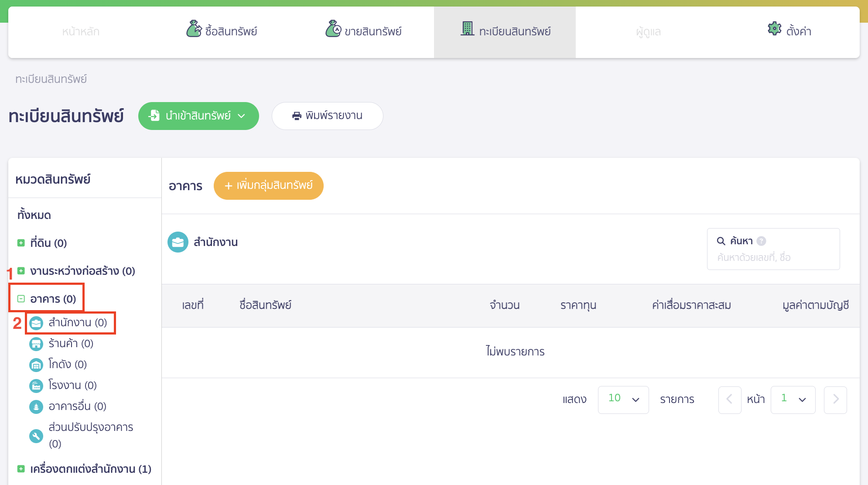Image resolution: width=868 pixels, height=485 pixels.
Task: Click the สำนักงาน folder icon in the sidebar
Action: (x=36, y=323)
